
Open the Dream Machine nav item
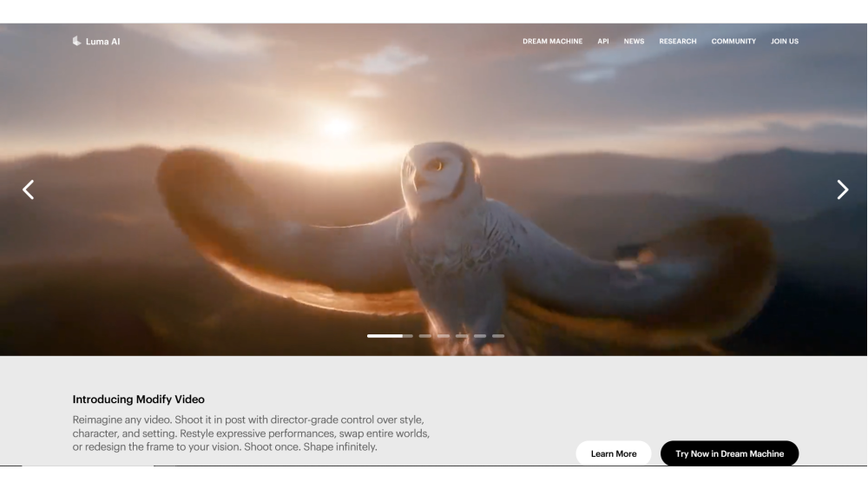click(x=552, y=42)
